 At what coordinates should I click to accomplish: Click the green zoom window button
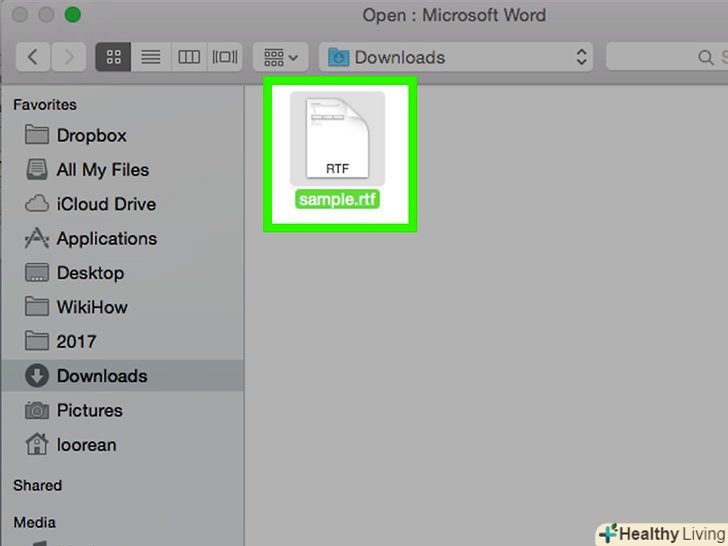(x=72, y=15)
